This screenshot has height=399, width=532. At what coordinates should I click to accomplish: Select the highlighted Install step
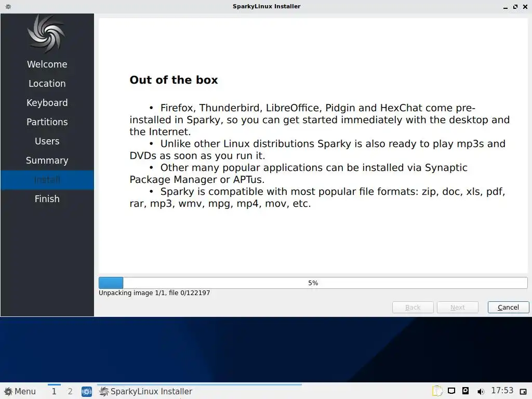[47, 179]
